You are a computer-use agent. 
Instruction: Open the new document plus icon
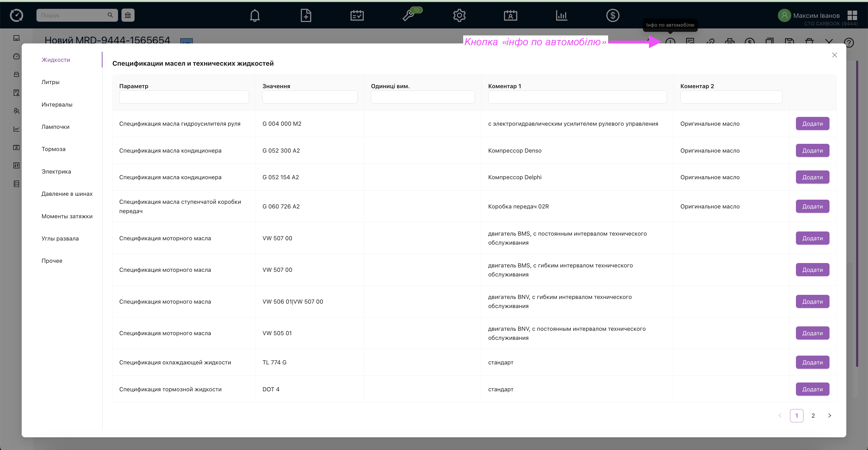pos(306,16)
